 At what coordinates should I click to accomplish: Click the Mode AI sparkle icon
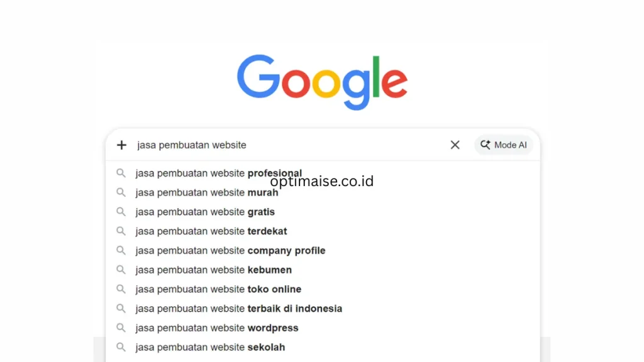tap(486, 145)
